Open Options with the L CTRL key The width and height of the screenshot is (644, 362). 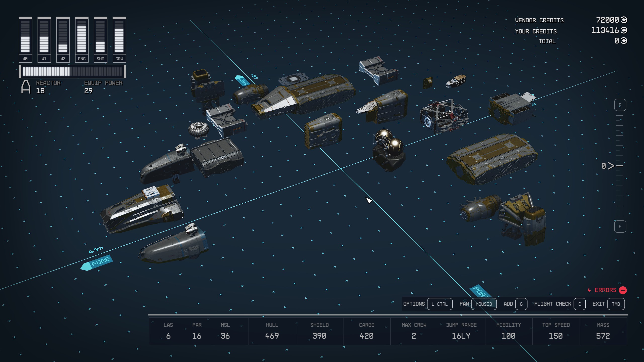tap(439, 304)
